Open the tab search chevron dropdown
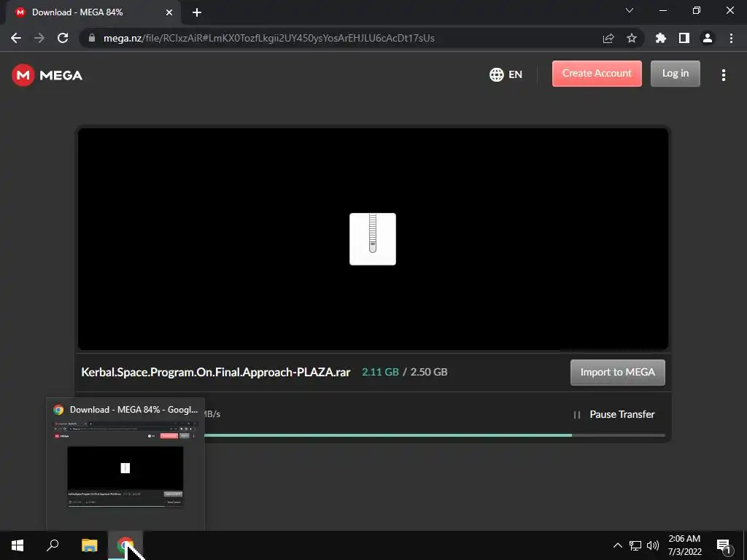 click(630, 10)
